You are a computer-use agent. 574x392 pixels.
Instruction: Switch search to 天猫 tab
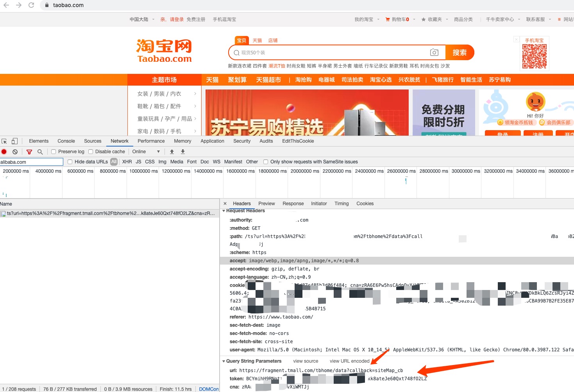(257, 40)
